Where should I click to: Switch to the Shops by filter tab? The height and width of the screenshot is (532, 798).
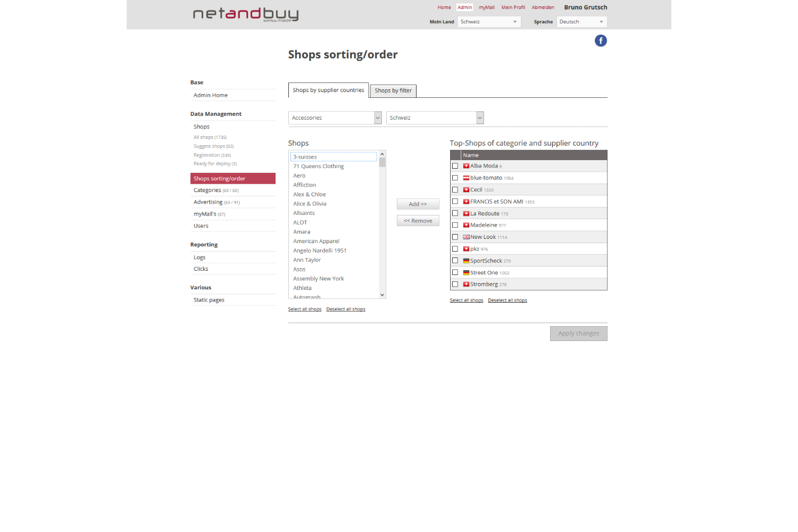[393, 91]
